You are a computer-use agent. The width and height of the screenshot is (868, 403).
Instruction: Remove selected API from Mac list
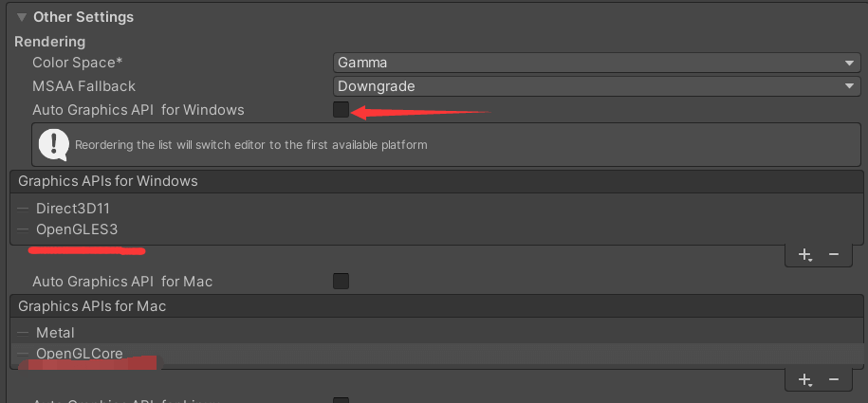(x=834, y=379)
